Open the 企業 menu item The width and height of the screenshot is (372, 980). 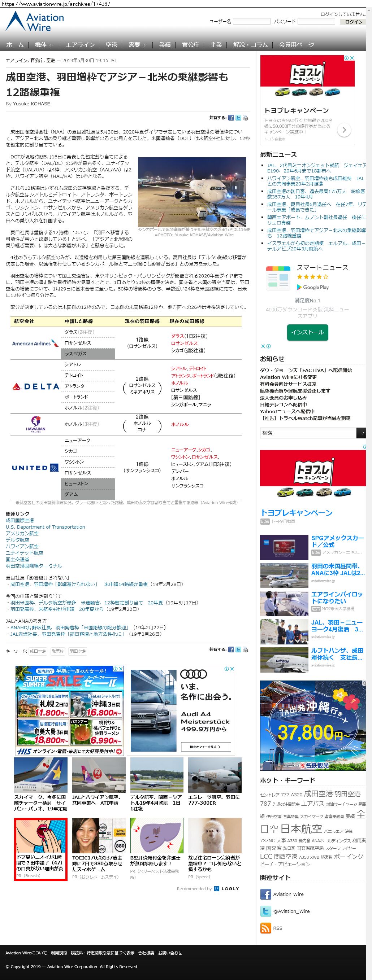pyautogui.click(x=216, y=45)
